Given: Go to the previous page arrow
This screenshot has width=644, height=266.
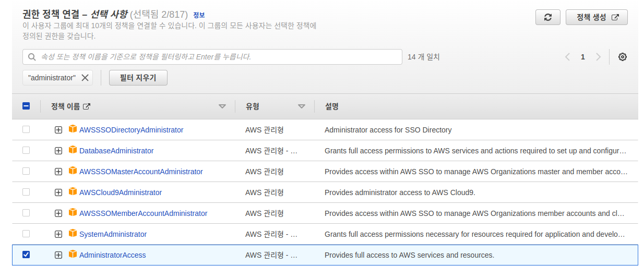Looking at the screenshot, I should click(567, 57).
